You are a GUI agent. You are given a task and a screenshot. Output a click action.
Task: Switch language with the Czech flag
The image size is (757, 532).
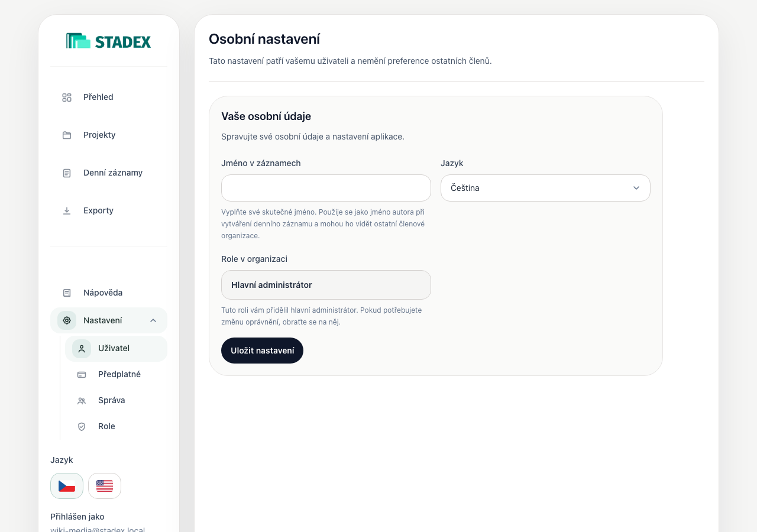coord(67,486)
